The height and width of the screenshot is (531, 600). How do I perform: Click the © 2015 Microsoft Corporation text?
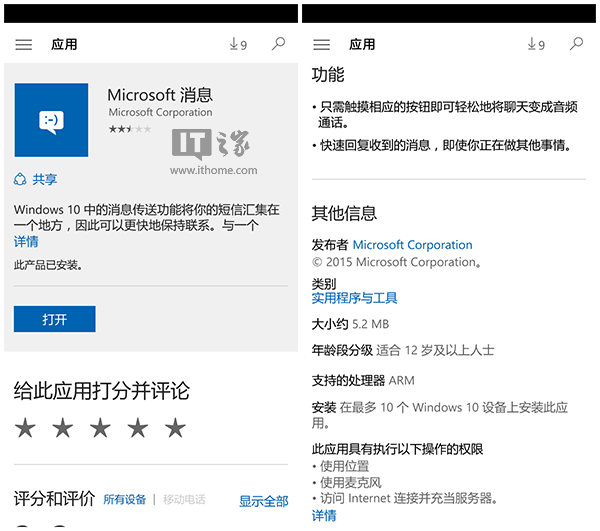pyautogui.click(x=396, y=262)
